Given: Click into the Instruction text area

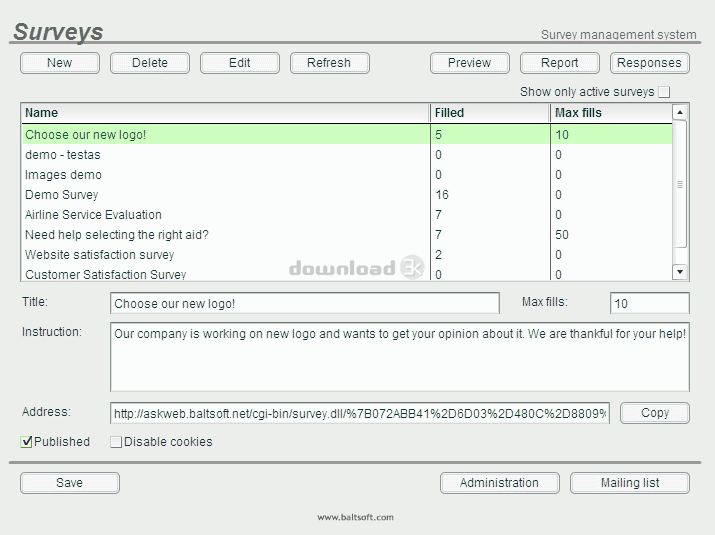Looking at the screenshot, I should pos(399,357).
